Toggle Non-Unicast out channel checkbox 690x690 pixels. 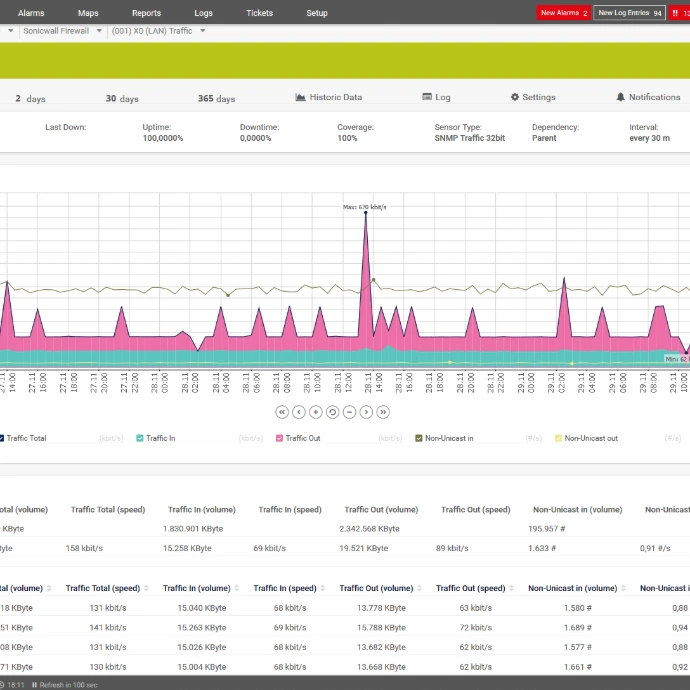coord(558,438)
